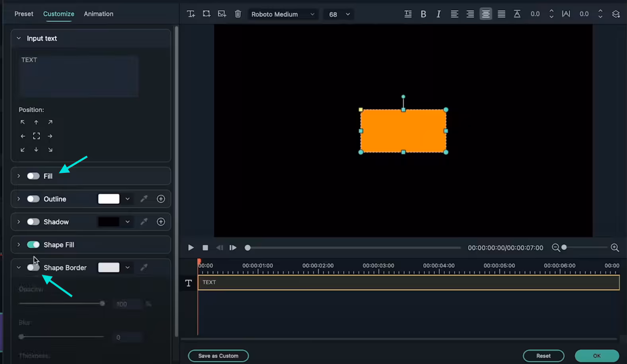Click the OK button
The image size is (627, 364).
pos(596,356)
